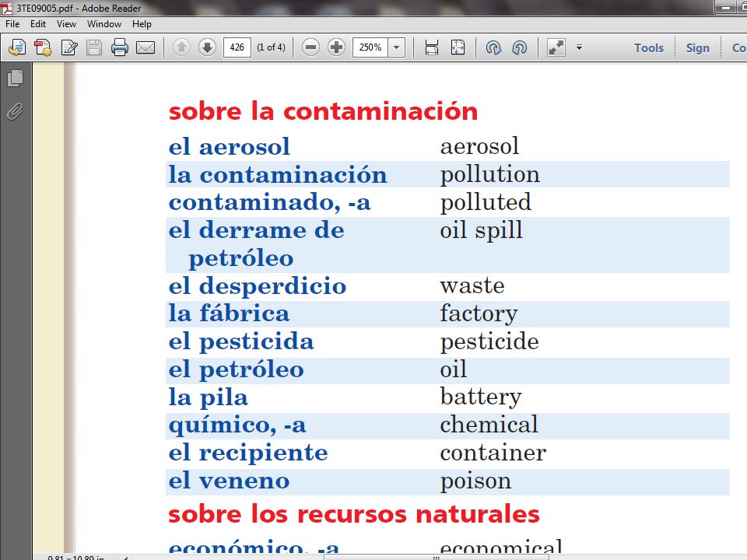Image resolution: width=747 pixels, height=560 pixels.
Task: Click the word 'contaminado, -a'
Action: point(270,202)
